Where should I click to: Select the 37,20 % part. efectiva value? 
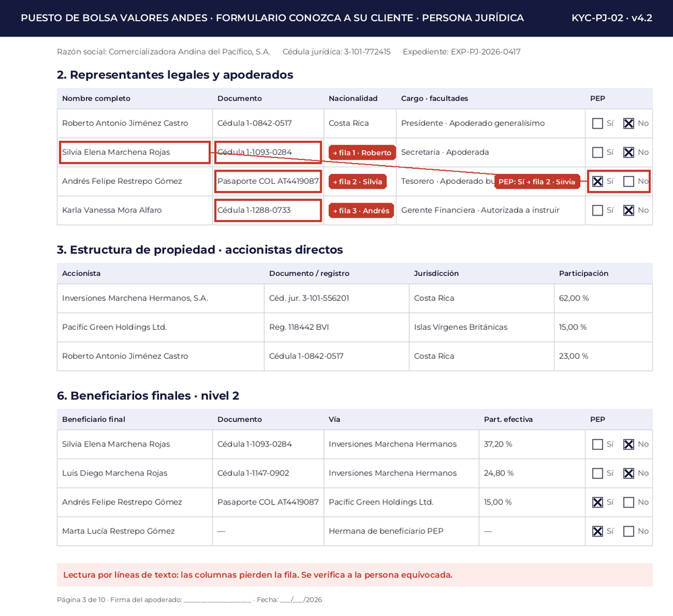pos(498,444)
